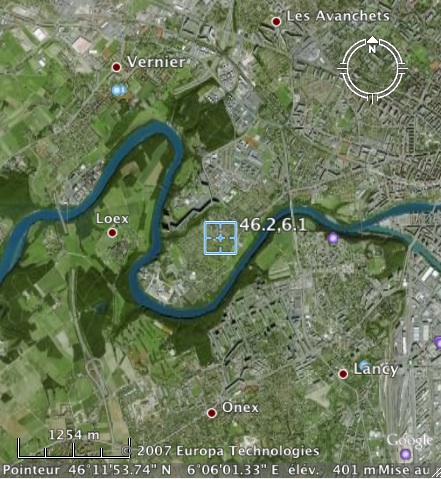Click the compass ring's left tick handle
Viewport: 441px width, 479px height.
342,69
